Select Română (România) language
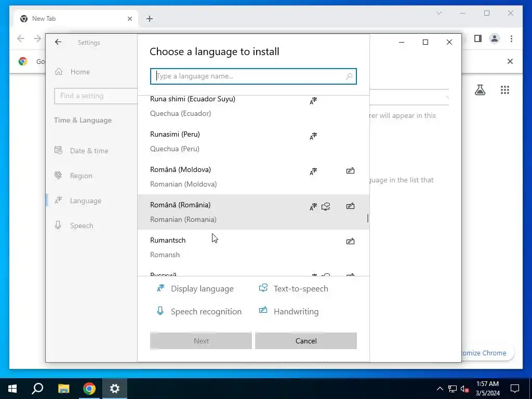Screen dimensions: 532x399 tap(253, 212)
